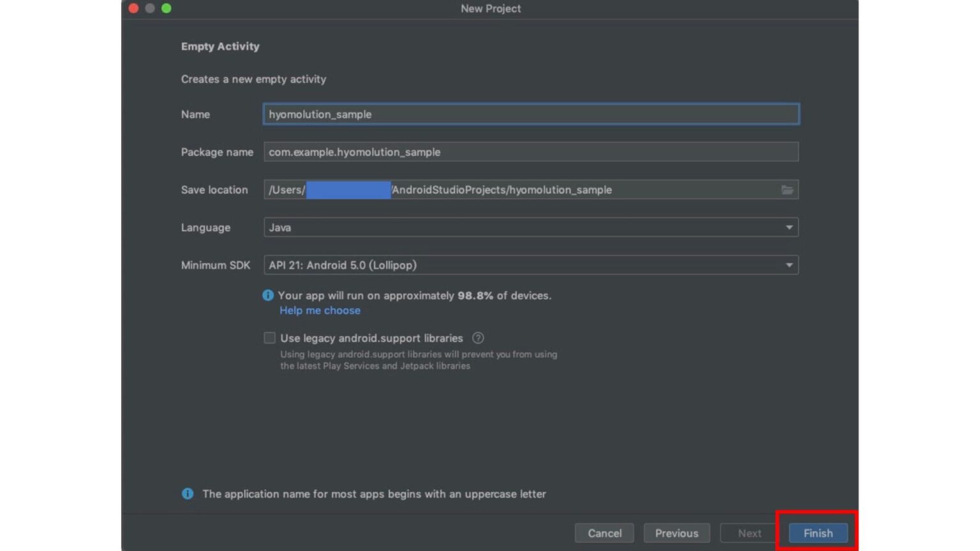The height and width of the screenshot is (551, 980).
Task: Open the Language dropdown showing Java
Action: tap(531, 228)
